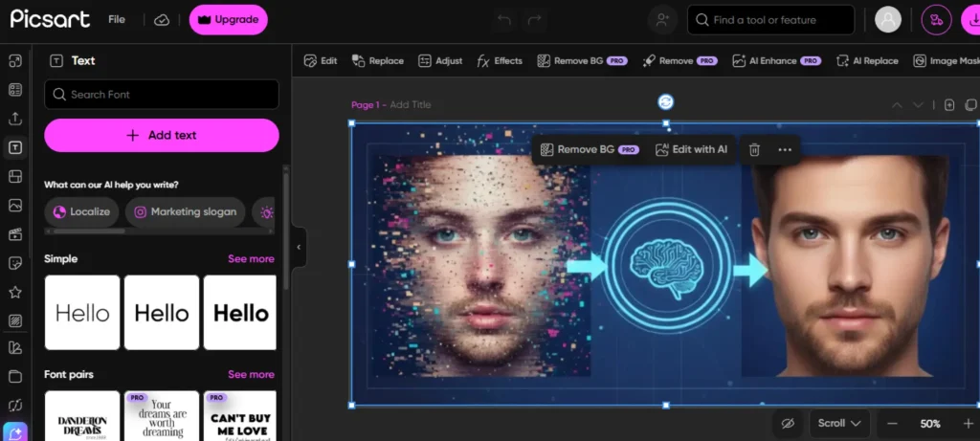
Task: Click the undo arrow
Action: click(x=503, y=20)
